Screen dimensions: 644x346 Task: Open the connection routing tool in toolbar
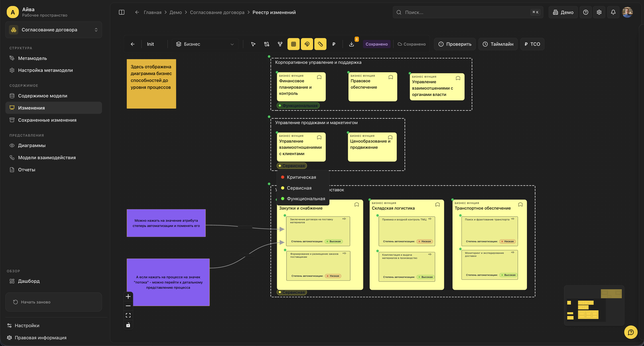pyautogui.click(x=267, y=44)
